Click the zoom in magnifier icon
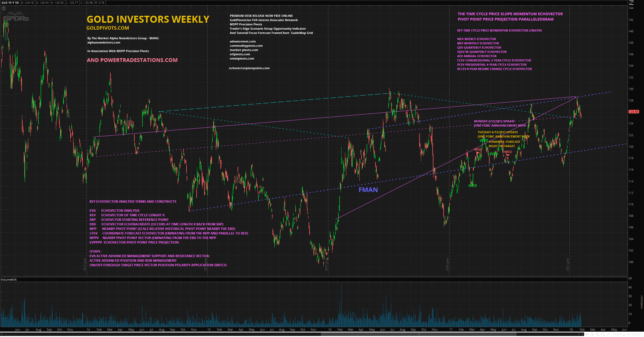 pos(597,334)
